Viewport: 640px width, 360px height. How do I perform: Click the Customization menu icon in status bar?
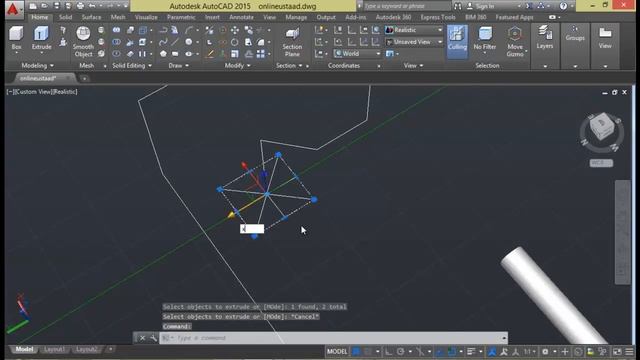pyautogui.click(x=629, y=351)
